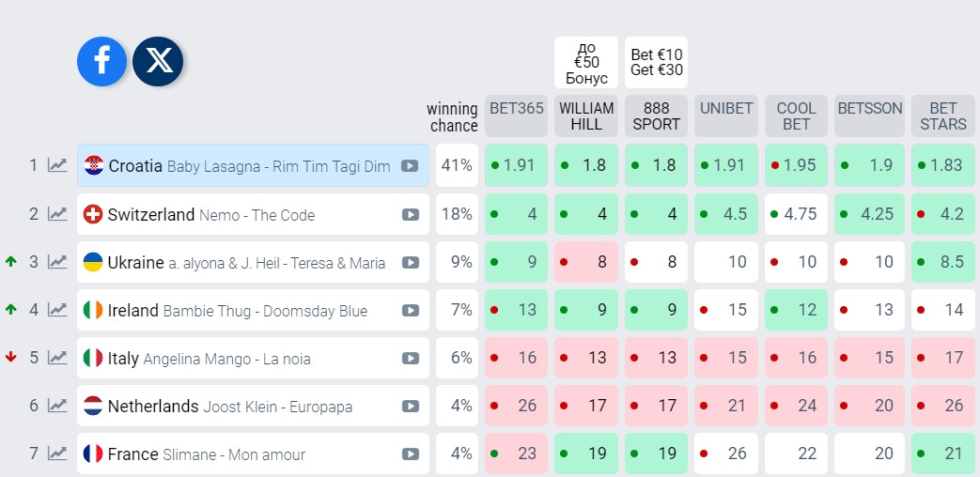
Task: Open the chart icon for Italy
Action: (x=58, y=358)
